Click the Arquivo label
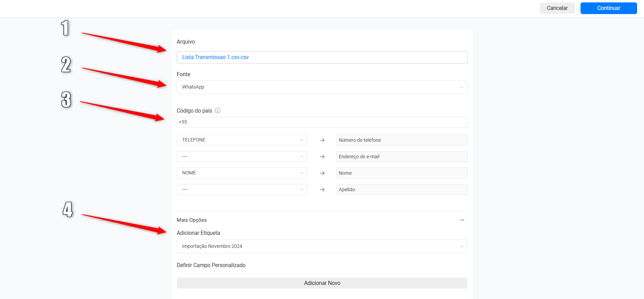644x299 pixels. tap(186, 42)
